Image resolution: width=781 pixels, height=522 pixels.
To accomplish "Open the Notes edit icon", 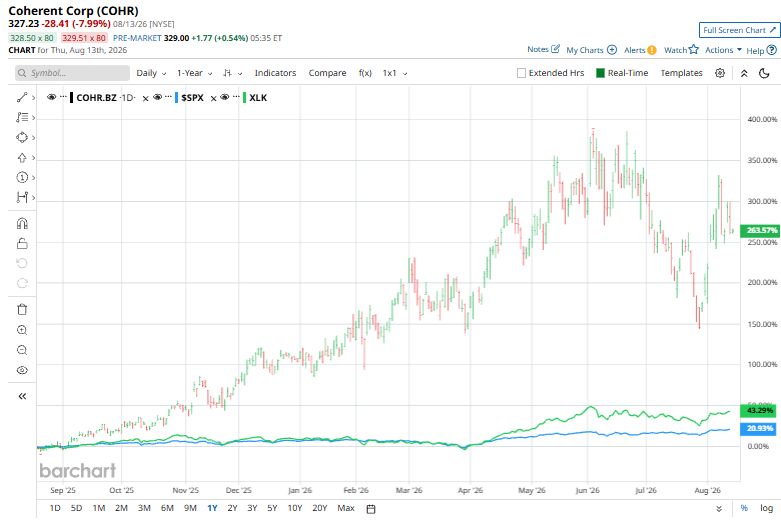I will point(556,49).
